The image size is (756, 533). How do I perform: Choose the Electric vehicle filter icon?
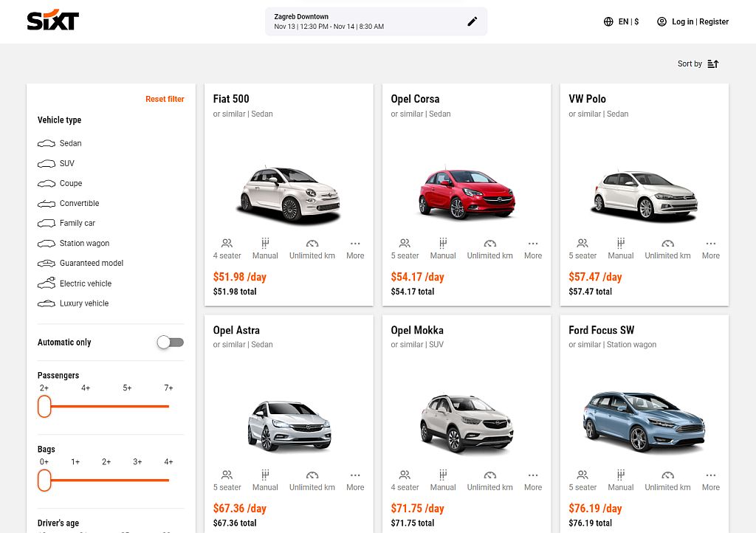click(46, 283)
